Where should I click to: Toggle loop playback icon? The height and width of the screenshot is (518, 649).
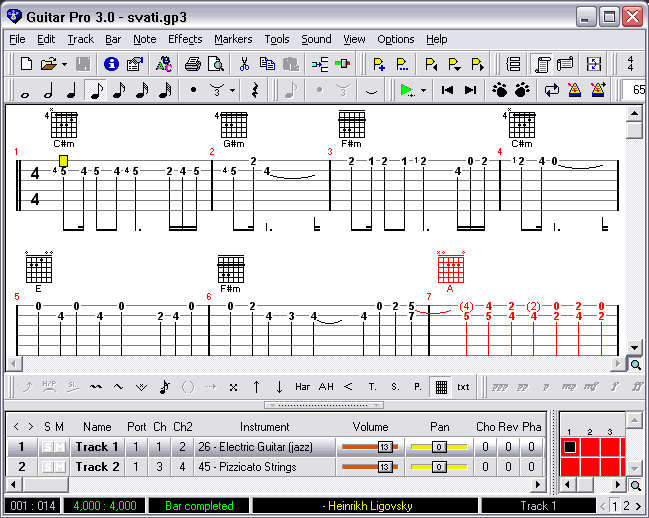click(x=551, y=90)
